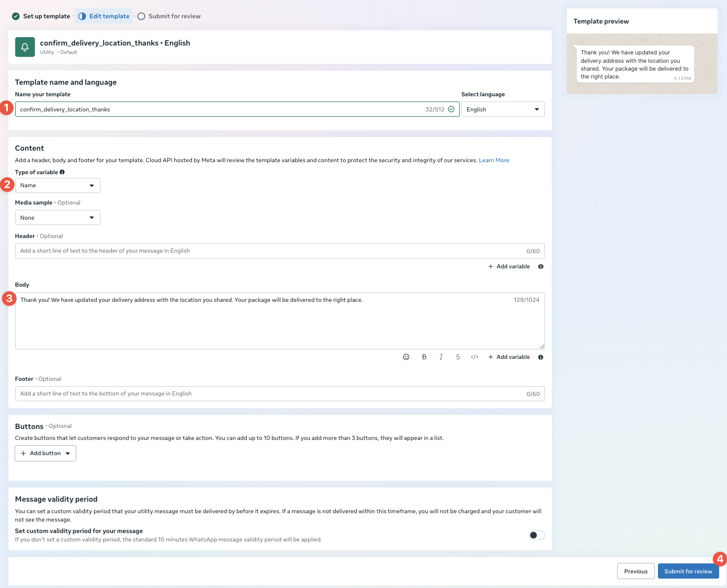Toggle italic formatting in body

tap(441, 357)
